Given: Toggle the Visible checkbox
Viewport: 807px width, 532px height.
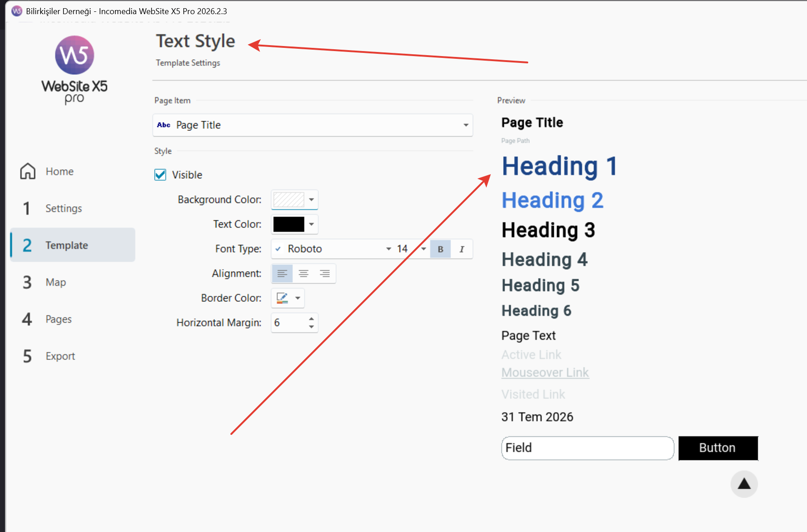Looking at the screenshot, I should (160, 175).
